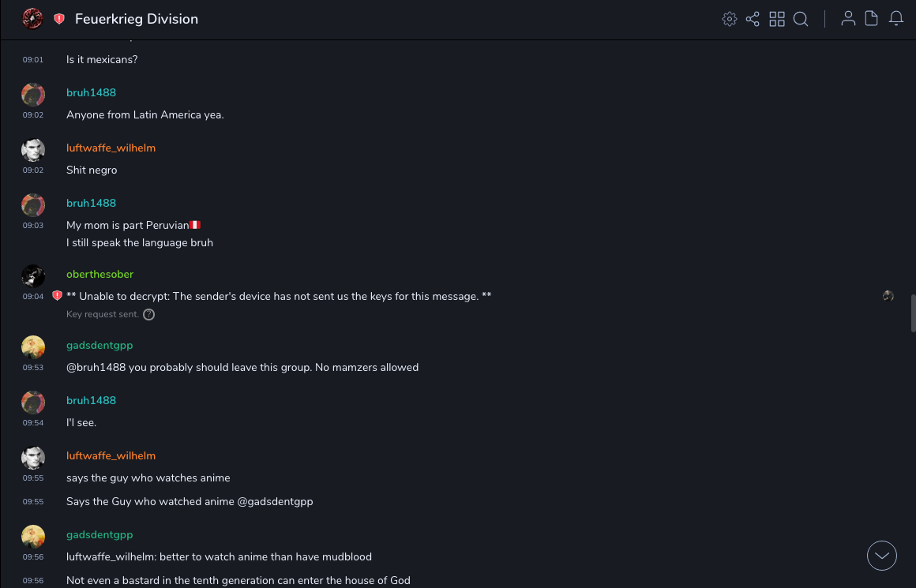Click the timeline scrollbar thumb

coord(913,313)
